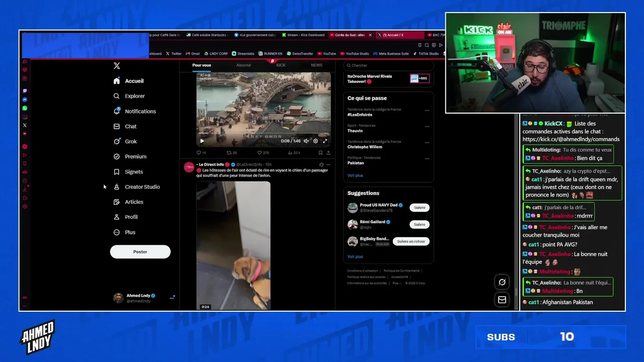Image resolution: width=644 pixels, height=362 pixels.
Task: Open WhatsApp in browser sidebar
Action: click(x=25, y=108)
